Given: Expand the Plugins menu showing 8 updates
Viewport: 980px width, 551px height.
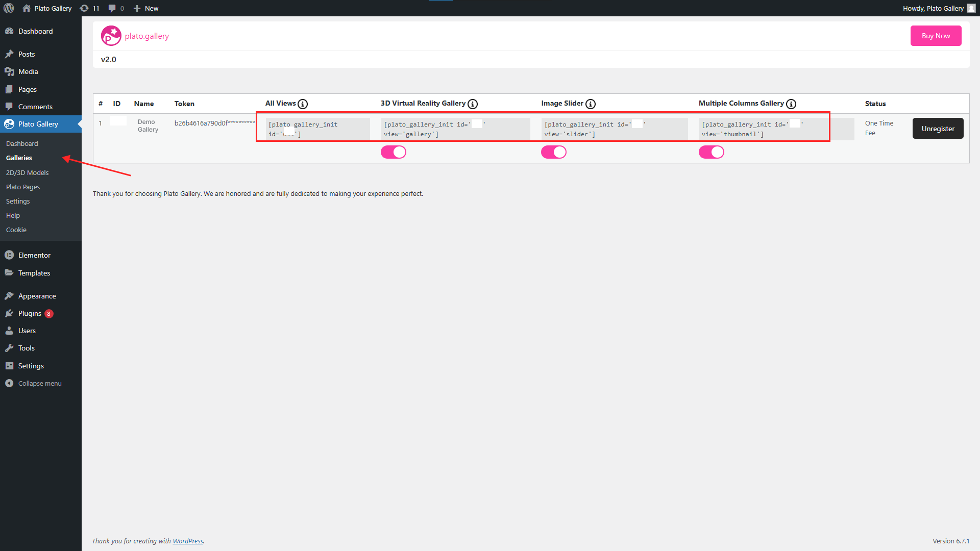Looking at the screenshot, I should tap(29, 313).
